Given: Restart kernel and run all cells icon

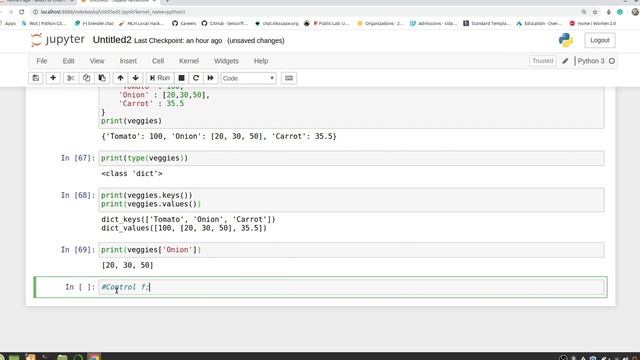Looking at the screenshot, I should (211, 78).
